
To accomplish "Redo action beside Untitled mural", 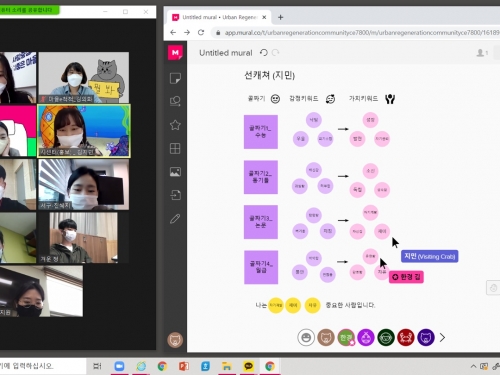I will tap(275, 53).
